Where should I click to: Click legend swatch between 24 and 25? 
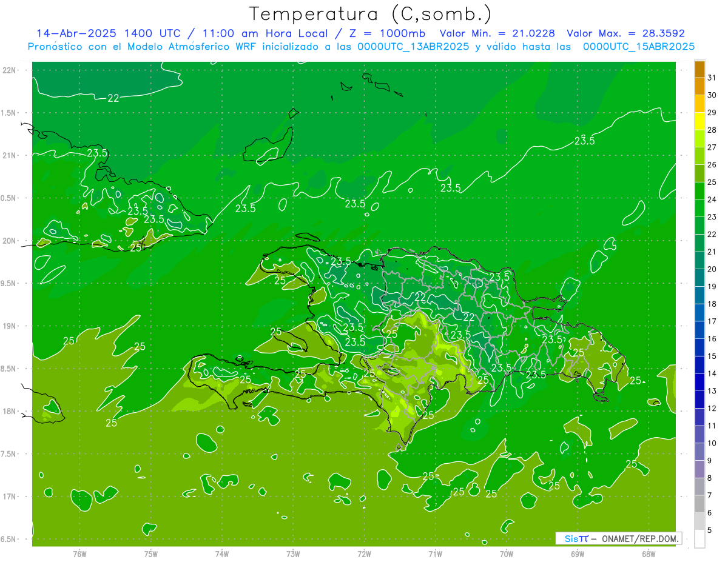699,191
